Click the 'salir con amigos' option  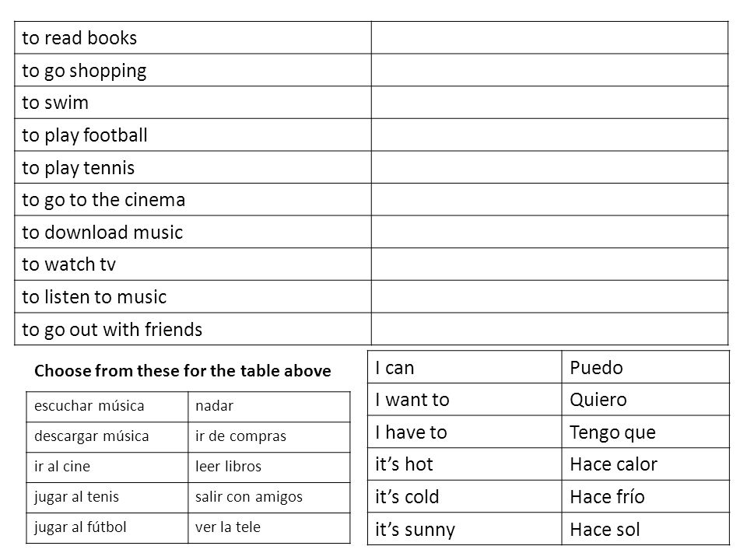269,498
